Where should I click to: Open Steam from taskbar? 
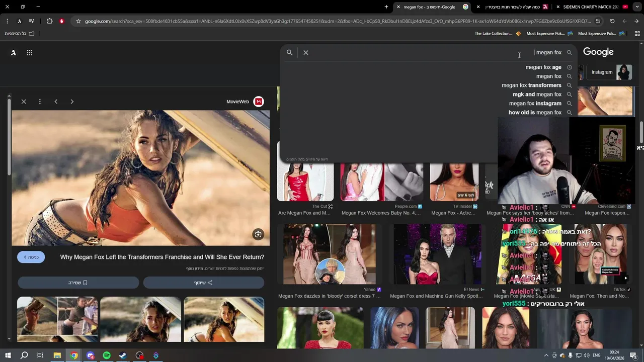123,355
